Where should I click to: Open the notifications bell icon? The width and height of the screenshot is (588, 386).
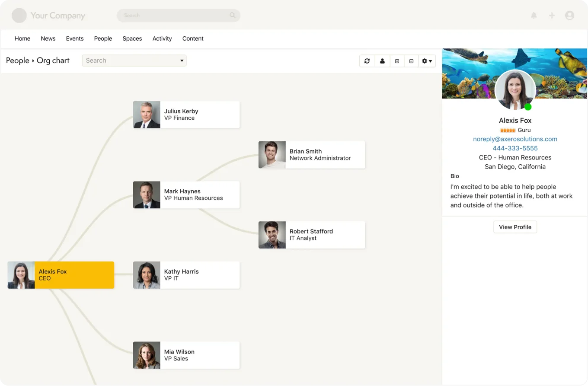click(534, 16)
